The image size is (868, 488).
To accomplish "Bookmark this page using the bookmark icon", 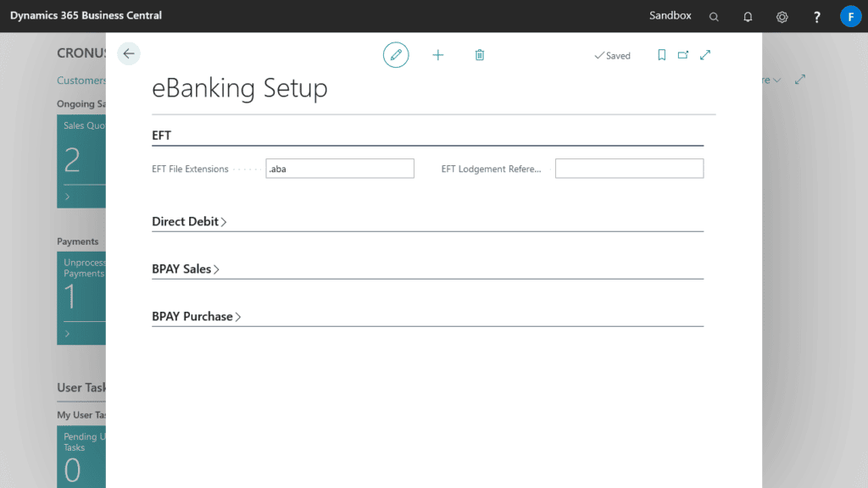I will pos(661,54).
